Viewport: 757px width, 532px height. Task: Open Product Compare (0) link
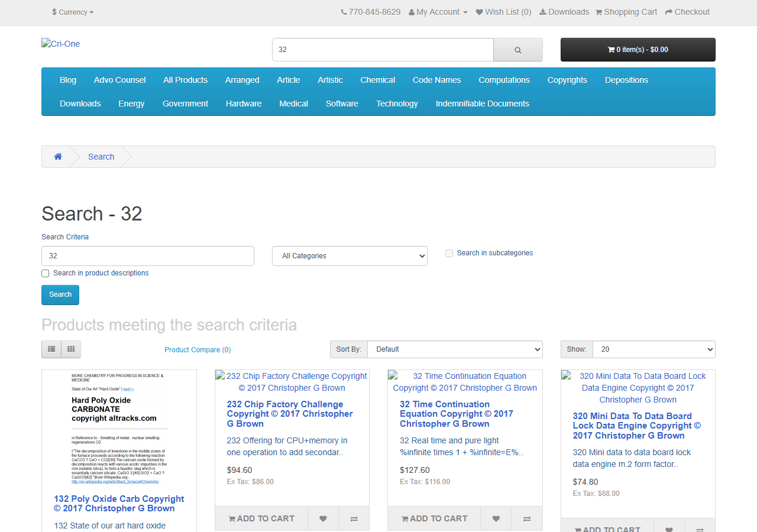pyautogui.click(x=198, y=350)
